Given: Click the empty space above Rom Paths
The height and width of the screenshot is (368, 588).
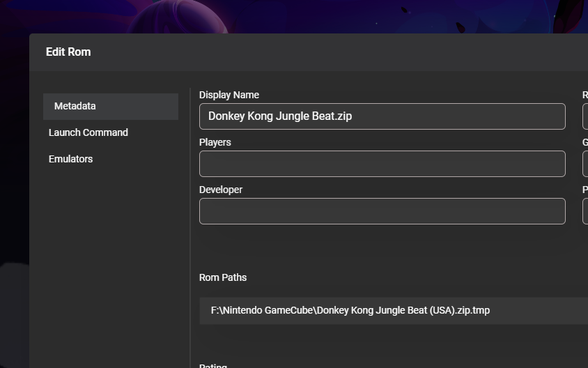Looking at the screenshot, I should tap(382, 247).
